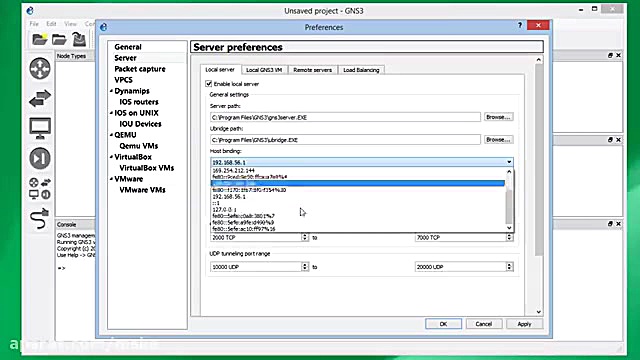Collapse the VMware tree node
Viewport: 640px width, 360px height.
point(111,179)
